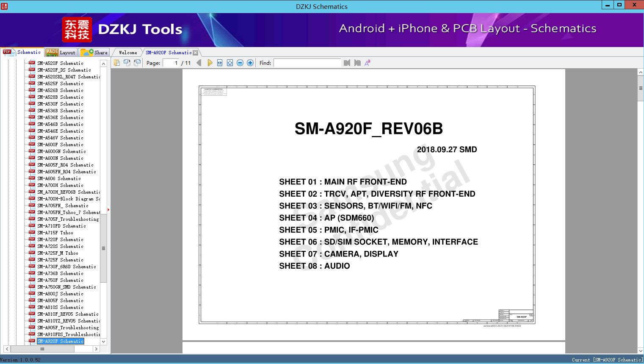Select the SM-A920F Schematic document tab

coord(169,53)
